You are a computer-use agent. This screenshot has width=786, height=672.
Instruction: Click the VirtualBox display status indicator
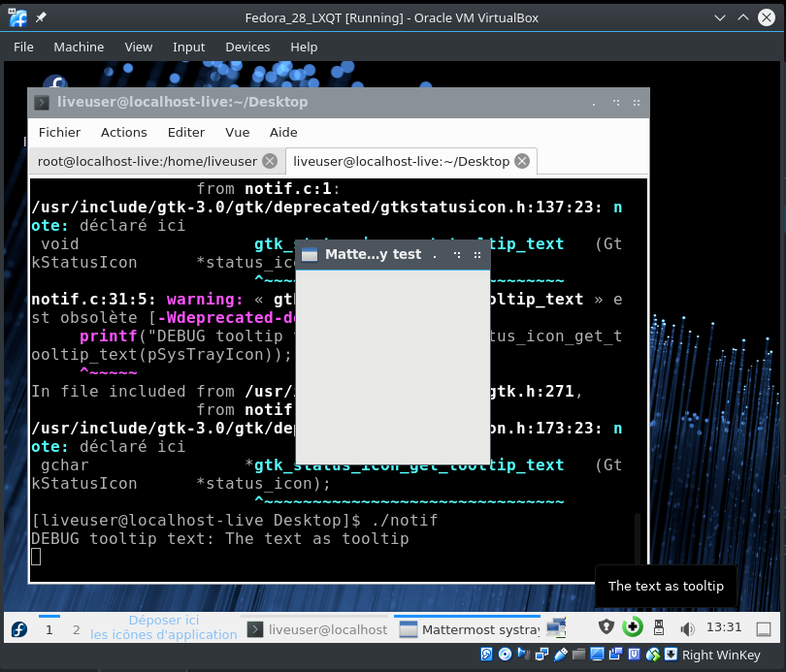point(597,654)
